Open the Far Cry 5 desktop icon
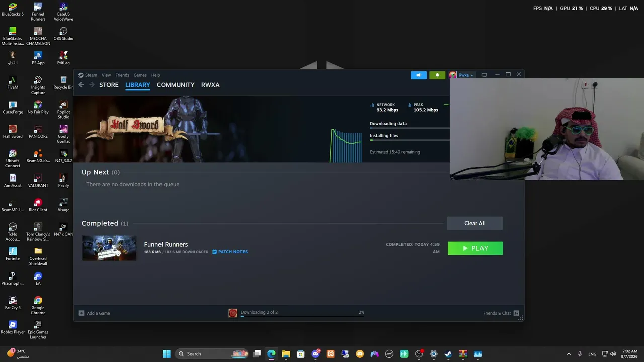This screenshot has width=644, height=362. pyautogui.click(x=13, y=303)
